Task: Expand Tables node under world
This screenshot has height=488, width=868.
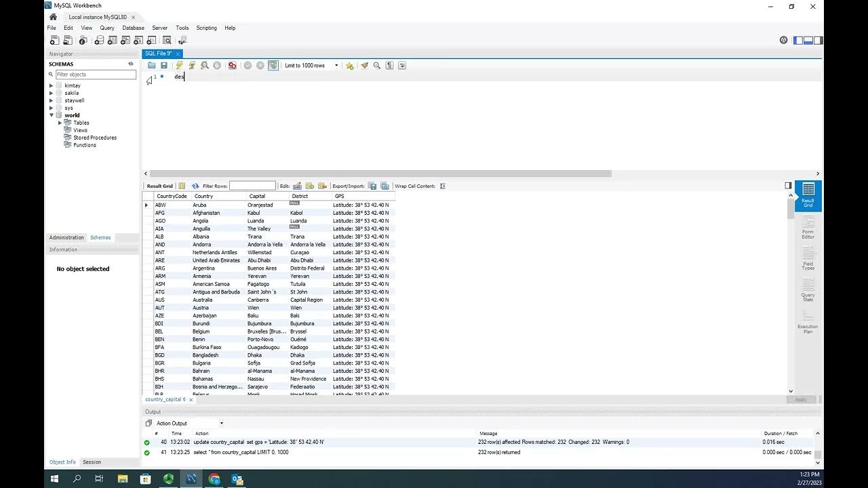Action: tap(60, 123)
